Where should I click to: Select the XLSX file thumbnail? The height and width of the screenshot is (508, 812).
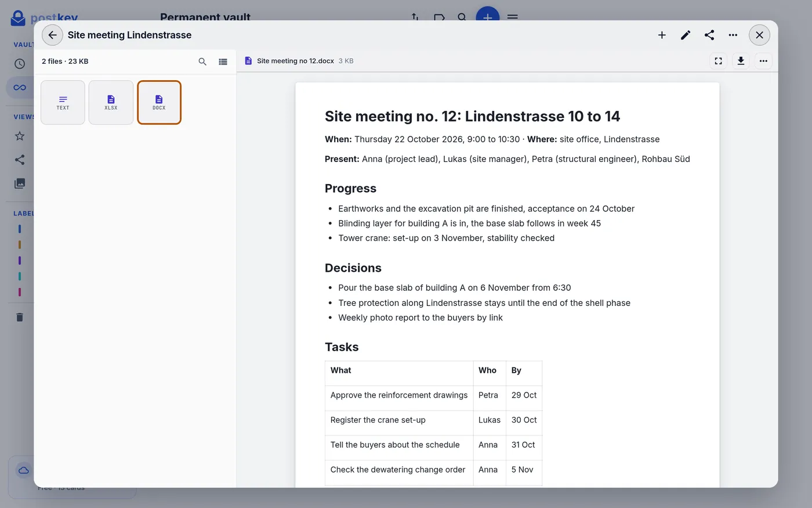(111, 102)
